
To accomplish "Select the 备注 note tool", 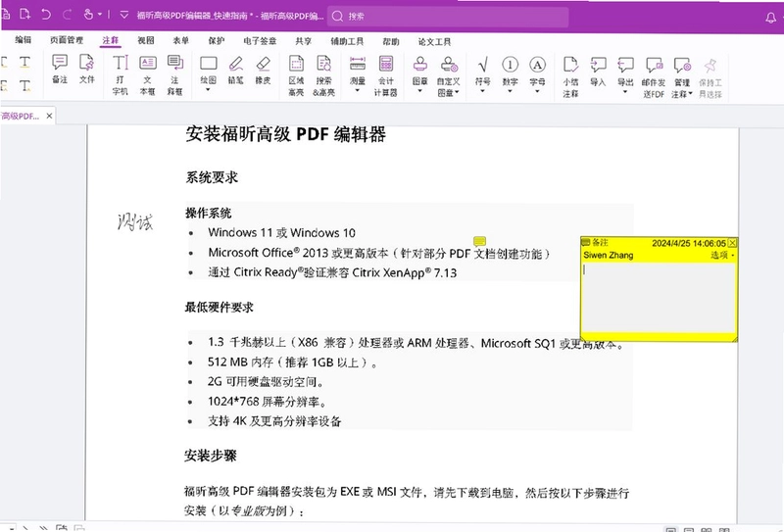I will (x=60, y=69).
